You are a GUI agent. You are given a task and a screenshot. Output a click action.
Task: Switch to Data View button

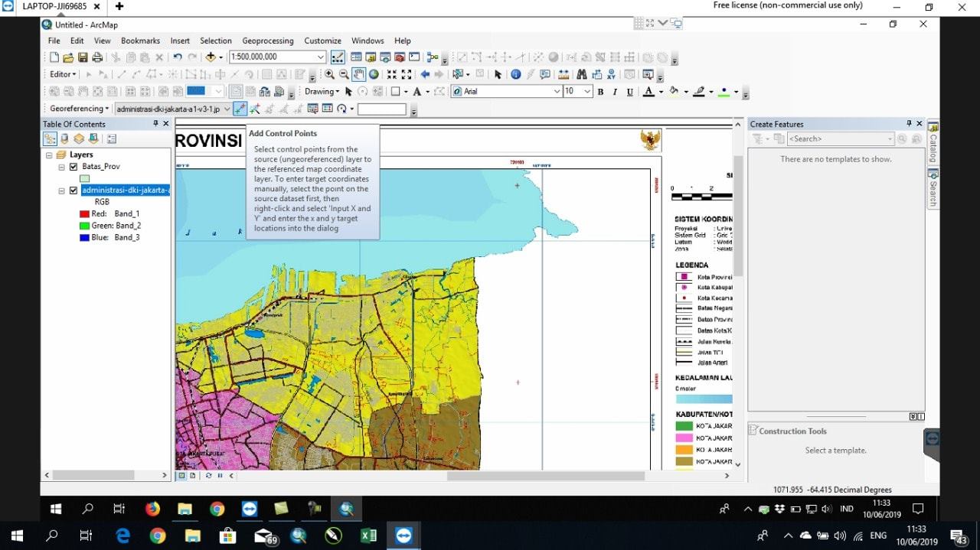(x=182, y=475)
